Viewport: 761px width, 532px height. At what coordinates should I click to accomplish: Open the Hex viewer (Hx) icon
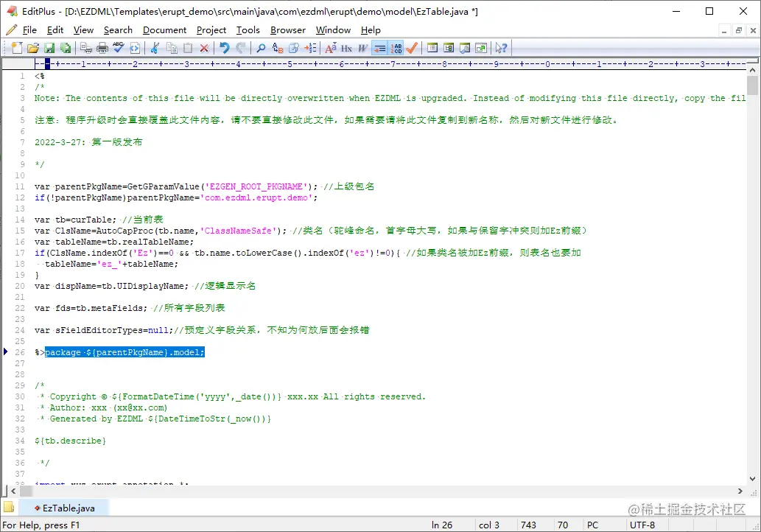tap(346, 48)
